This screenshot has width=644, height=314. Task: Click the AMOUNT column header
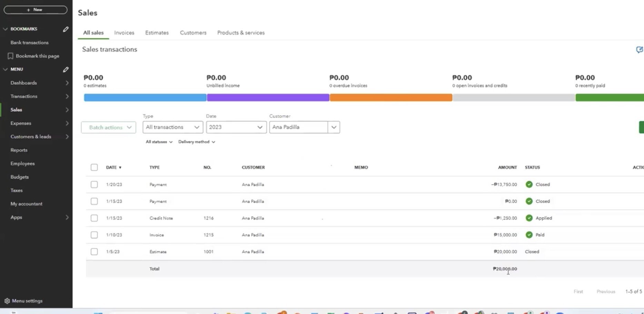pyautogui.click(x=507, y=168)
